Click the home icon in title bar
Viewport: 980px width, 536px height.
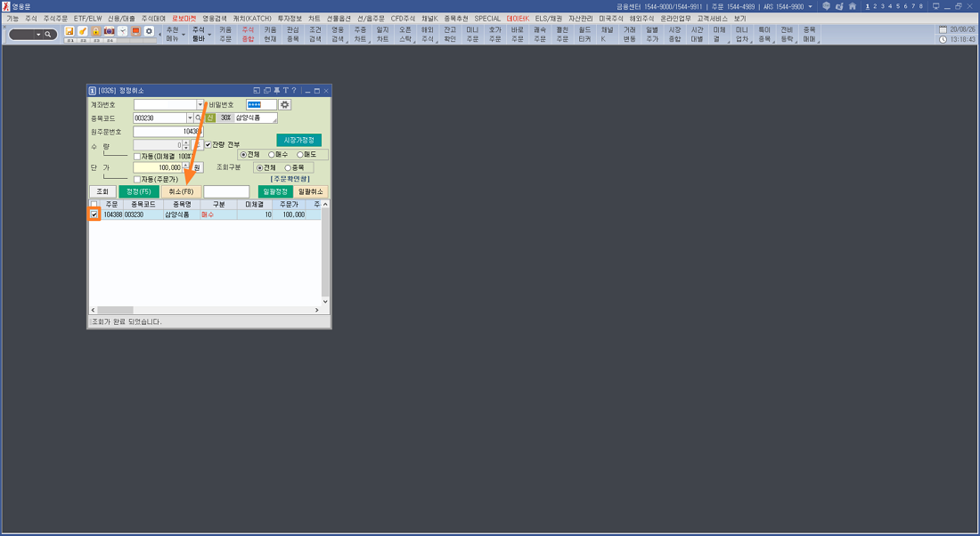click(x=852, y=6)
